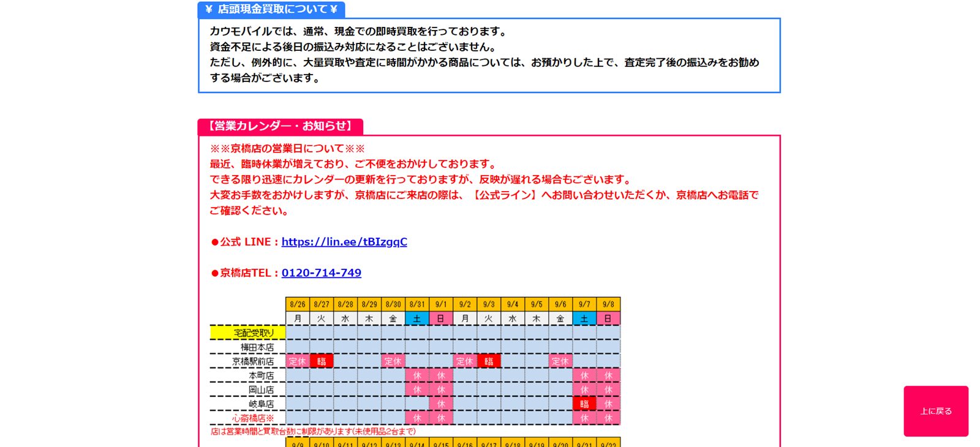Click the line 資金不足による後日の振込み対応

coord(353,47)
